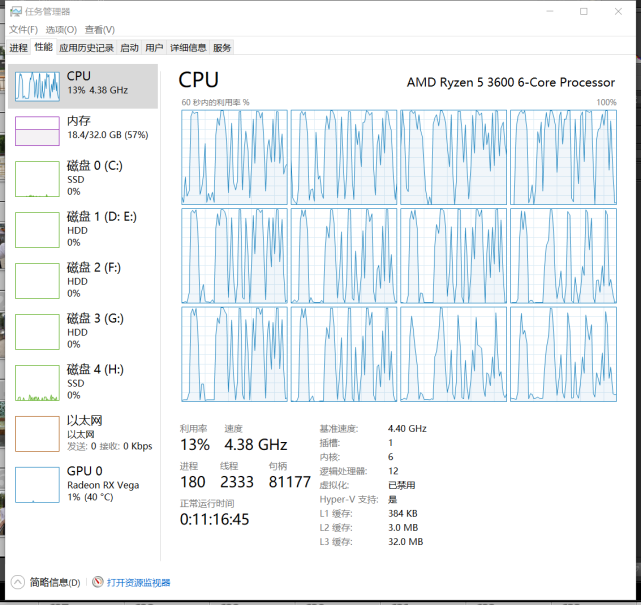The image size is (641, 605).
Task: Click the resource monitor gauge icon
Action: point(98,582)
